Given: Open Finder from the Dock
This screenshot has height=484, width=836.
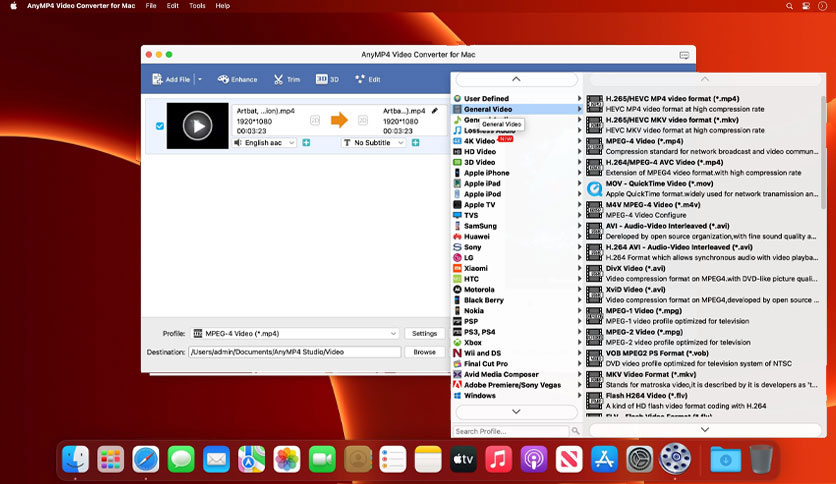Looking at the screenshot, I should 75,459.
